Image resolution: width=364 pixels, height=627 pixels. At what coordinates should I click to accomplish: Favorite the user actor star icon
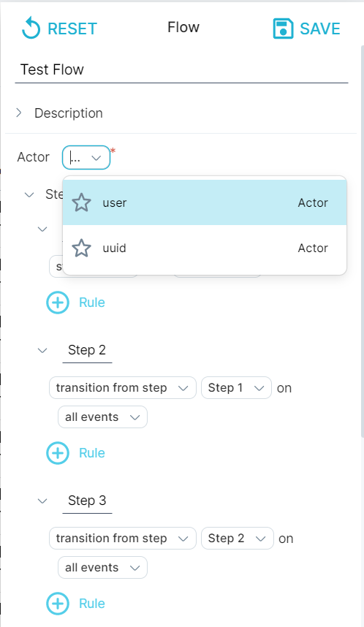[82, 202]
